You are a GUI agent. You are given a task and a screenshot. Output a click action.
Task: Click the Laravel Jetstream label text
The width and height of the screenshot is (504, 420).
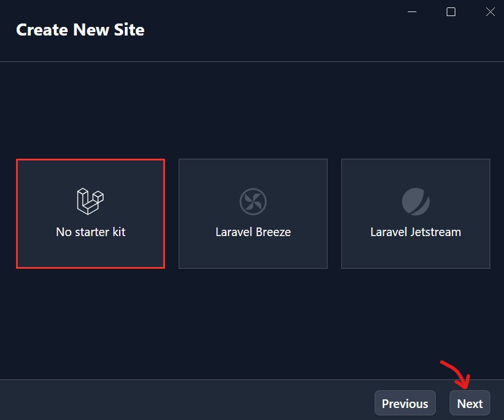415,232
